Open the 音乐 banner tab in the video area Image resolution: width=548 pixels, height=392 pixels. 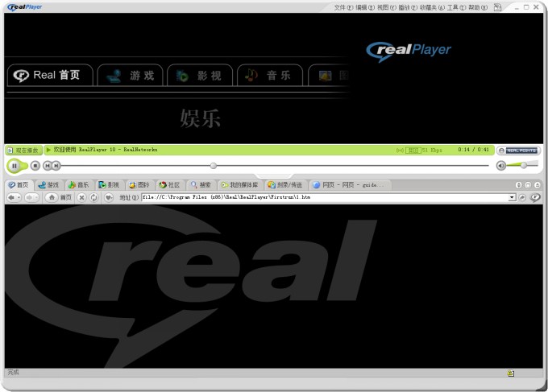click(x=270, y=75)
